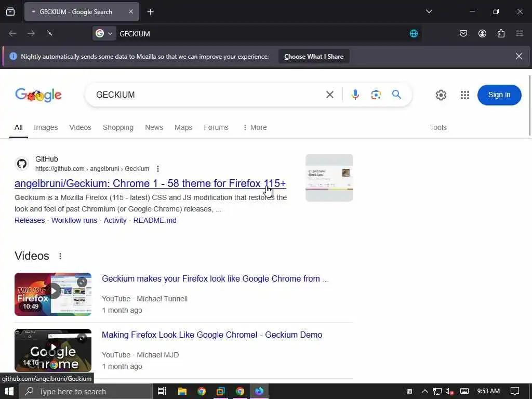The height and width of the screenshot is (399, 532).
Task: Open angelbruni/Geckium result title link
Action: pyautogui.click(x=150, y=183)
